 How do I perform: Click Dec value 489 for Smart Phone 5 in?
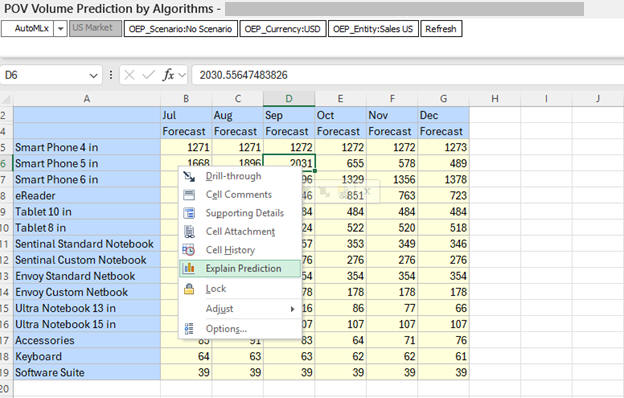click(x=443, y=163)
